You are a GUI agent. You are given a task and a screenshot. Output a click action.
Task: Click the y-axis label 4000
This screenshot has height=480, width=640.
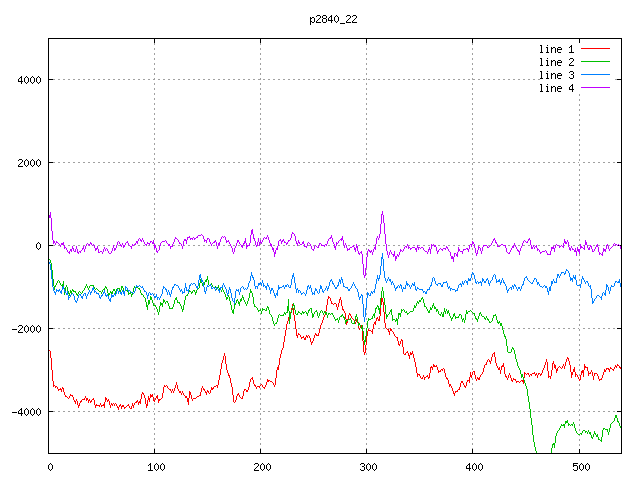point(29,80)
